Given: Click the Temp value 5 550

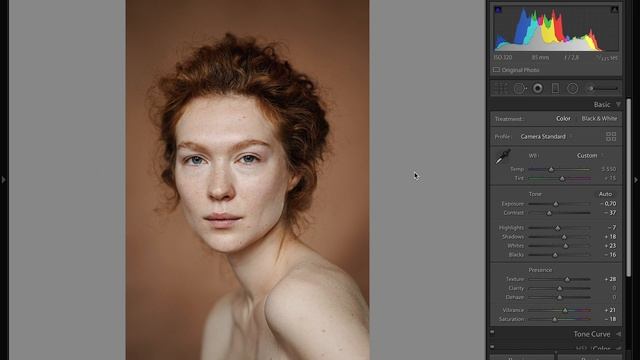Looking at the screenshot, I should click(x=609, y=169).
